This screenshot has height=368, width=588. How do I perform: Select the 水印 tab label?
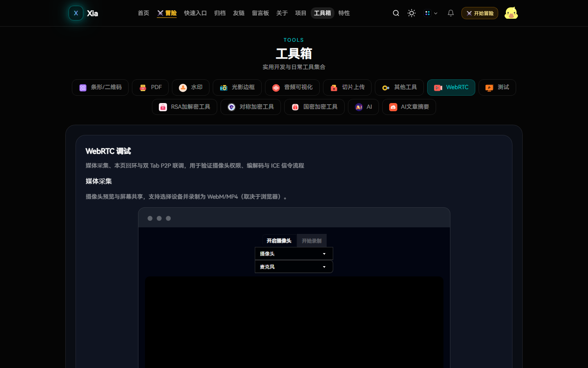coord(197,87)
